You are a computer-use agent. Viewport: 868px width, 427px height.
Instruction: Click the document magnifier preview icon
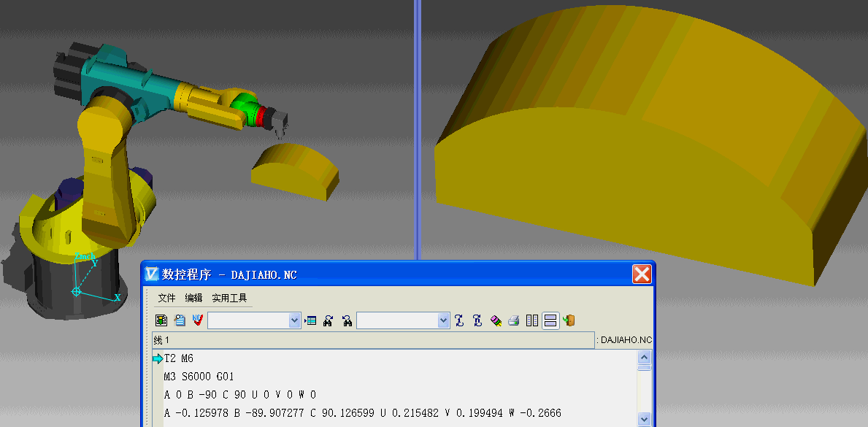click(x=180, y=320)
